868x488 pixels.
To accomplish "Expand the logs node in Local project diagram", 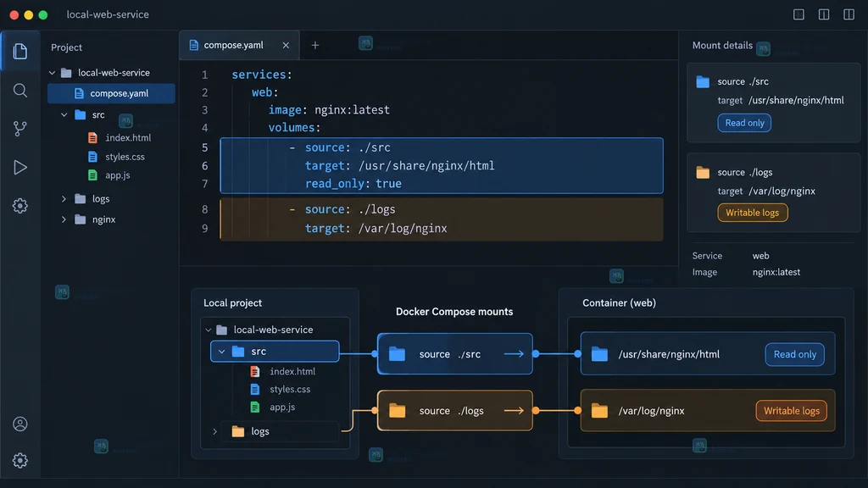I will click(x=214, y=431).
